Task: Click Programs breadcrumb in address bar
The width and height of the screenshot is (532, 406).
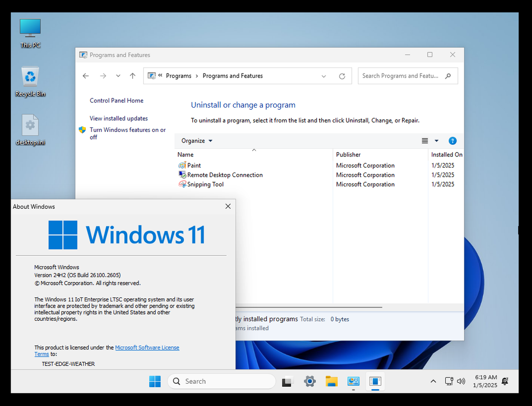Action: coord(179,76)
